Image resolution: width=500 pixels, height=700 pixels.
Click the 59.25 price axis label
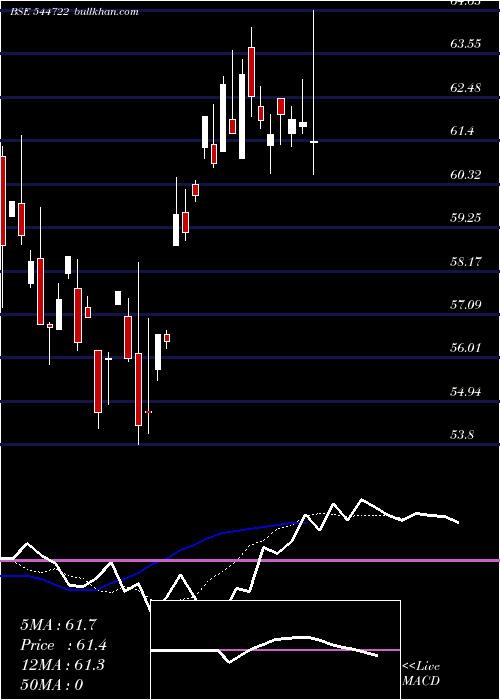point(466,217)
